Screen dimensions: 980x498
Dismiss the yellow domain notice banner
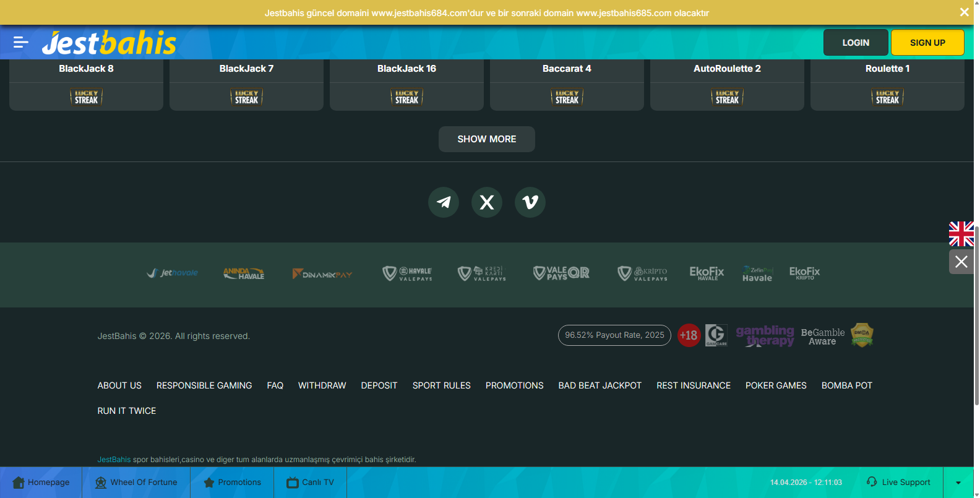(964, 12)
